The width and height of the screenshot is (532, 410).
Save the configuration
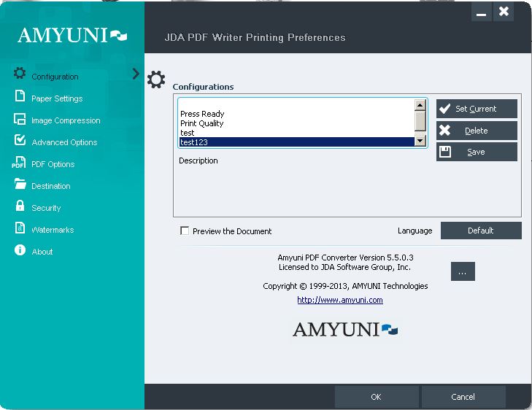click(x=477, y=152)
